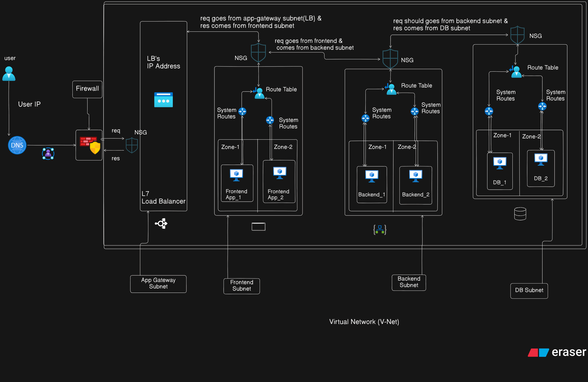Click the DB_1 VM icon
Screen dimensions: 588x382
(500, 163)
